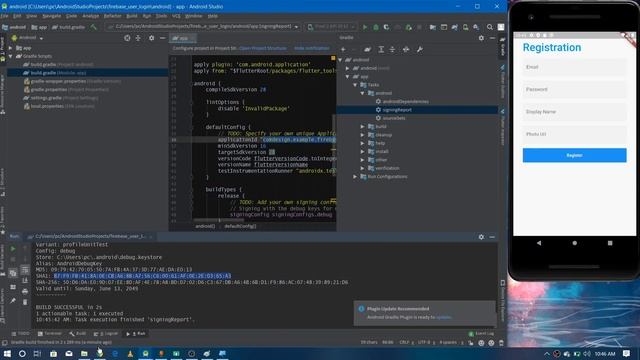Expand the app folder in Project tree
Image resolution: width=640 pixels, height=360 pixels.
(11, 48)
